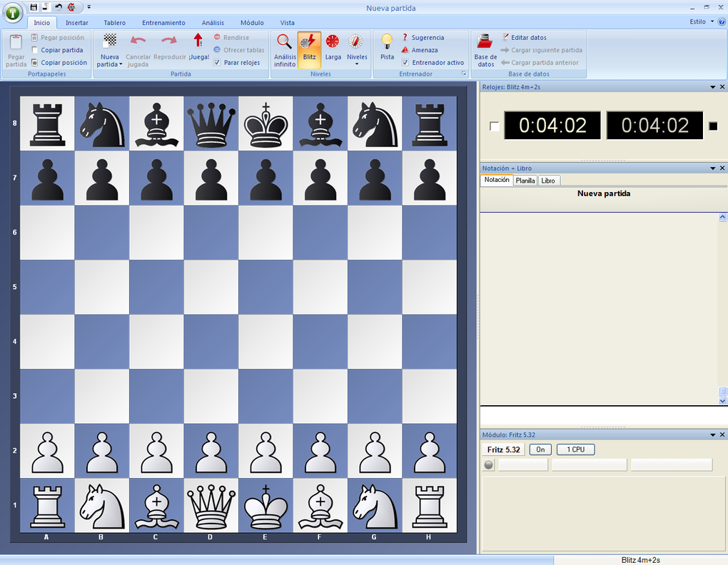Open the Estilo dropdown

(x=701, y=22)
